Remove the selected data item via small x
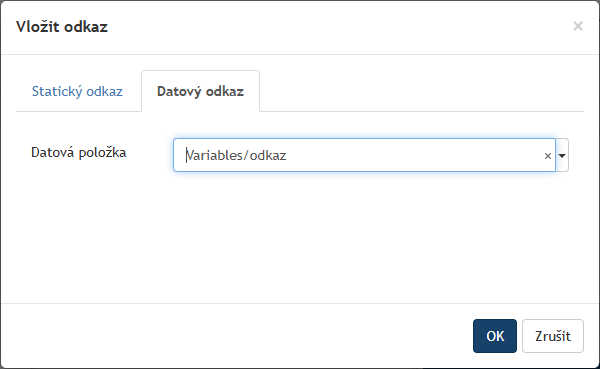This screenshot has height=369, width=600. tap(548, 156)
